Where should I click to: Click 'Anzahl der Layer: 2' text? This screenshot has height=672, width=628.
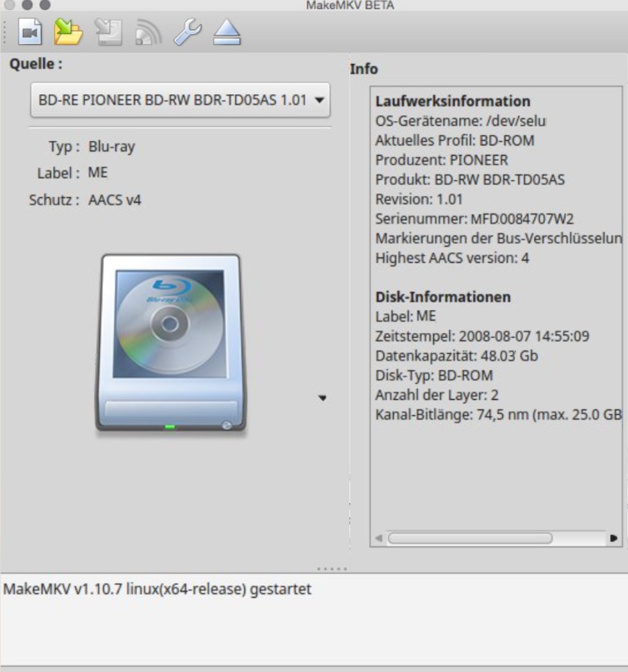tap(437, 395)
